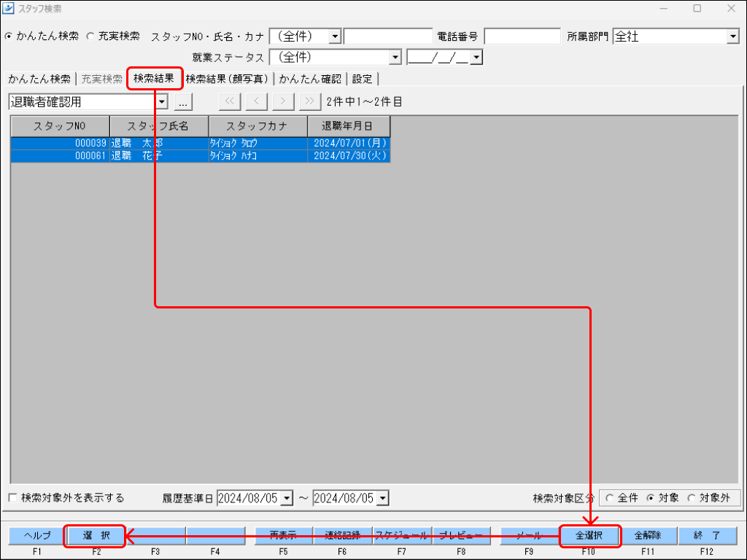Go to last page with >> button

coord(309,101)
